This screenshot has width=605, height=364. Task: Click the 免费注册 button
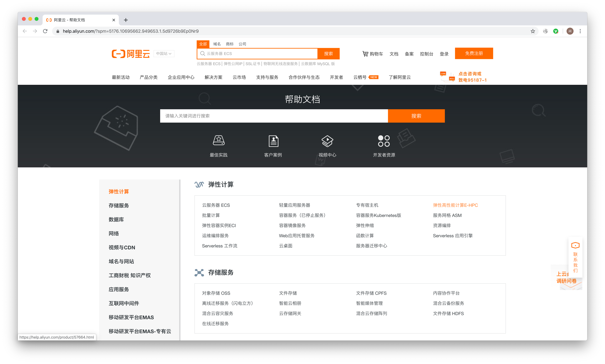[474, 53]
